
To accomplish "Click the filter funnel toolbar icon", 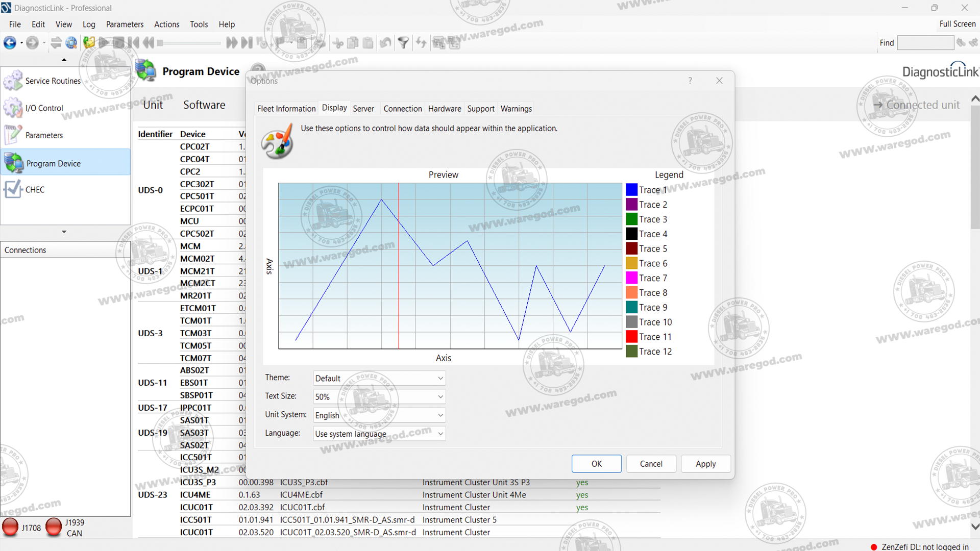I will click(403, 43).
